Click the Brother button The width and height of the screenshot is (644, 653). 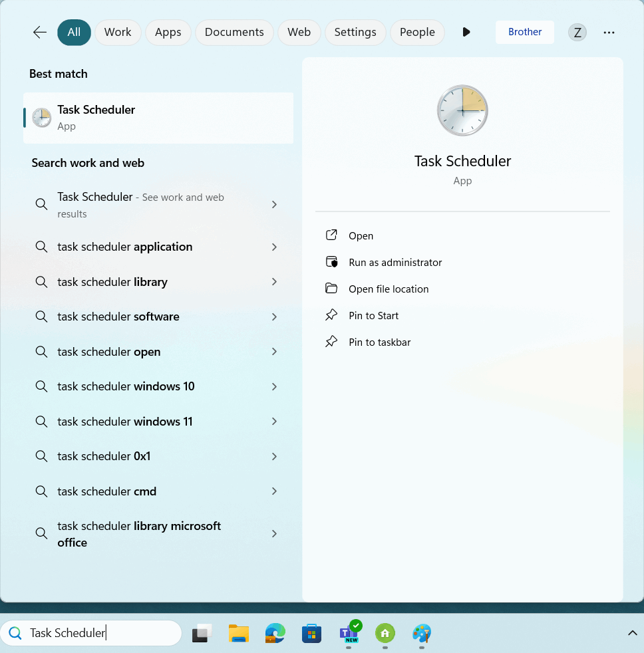(524, 32)
